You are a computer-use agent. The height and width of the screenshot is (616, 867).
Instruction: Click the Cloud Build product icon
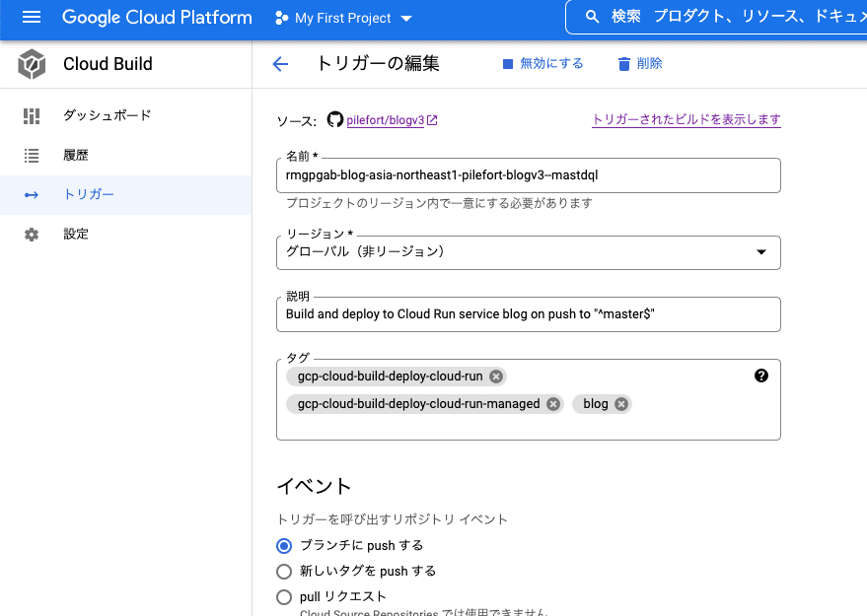31,63
